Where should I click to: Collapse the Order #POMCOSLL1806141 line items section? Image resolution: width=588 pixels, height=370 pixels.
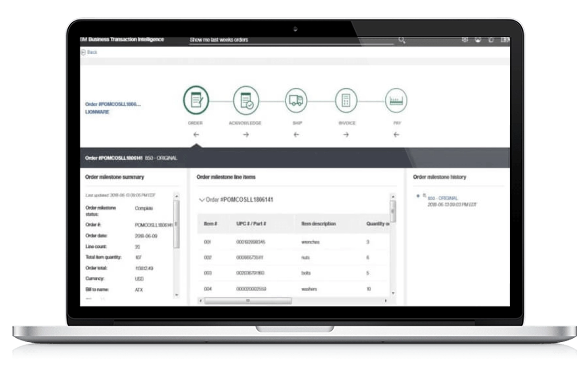coord(202,200)
